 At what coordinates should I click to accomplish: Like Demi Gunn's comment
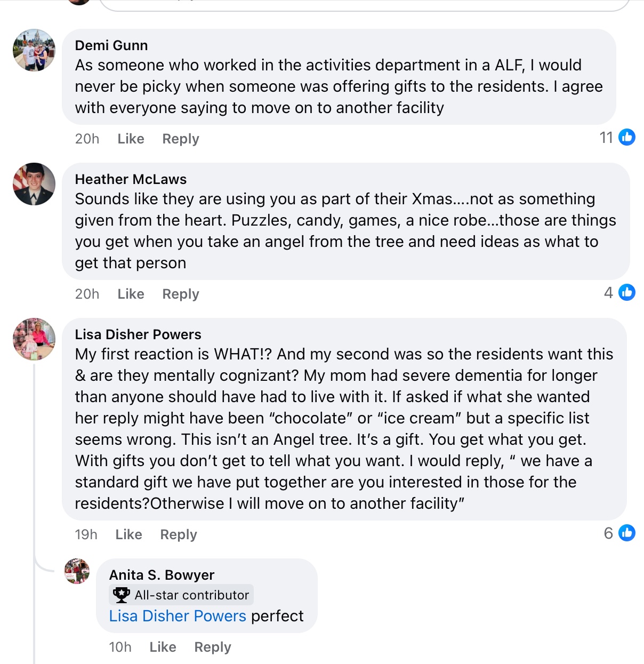131,139
